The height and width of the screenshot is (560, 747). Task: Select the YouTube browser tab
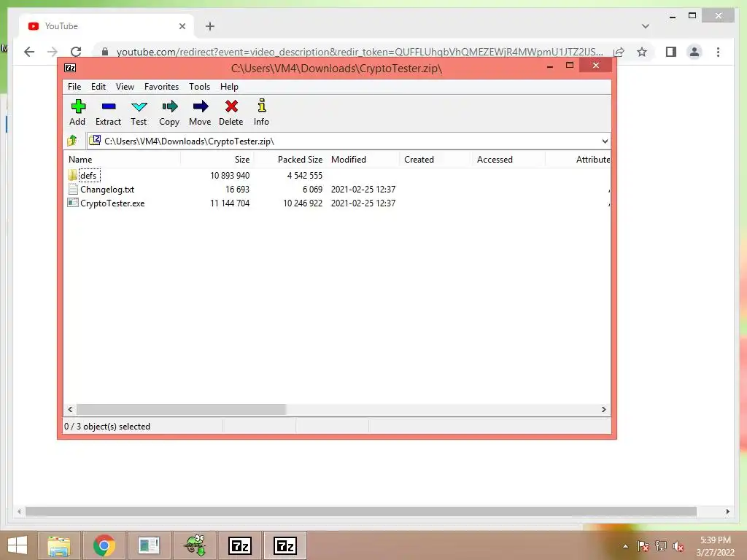(x=107, y=26)
